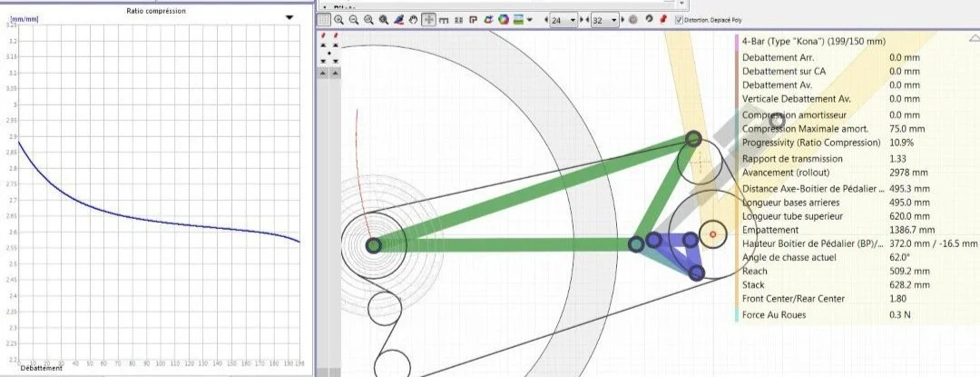Select the upper seatstay pivot near shock
Image resolution: width=980 pixels, height=377 pixels.
(693, 139)
